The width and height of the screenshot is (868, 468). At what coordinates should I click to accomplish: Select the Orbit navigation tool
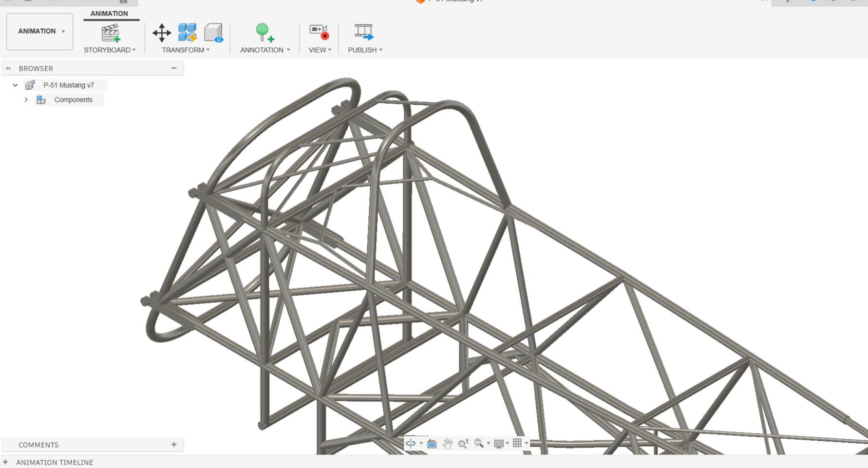tap(411, 443)
